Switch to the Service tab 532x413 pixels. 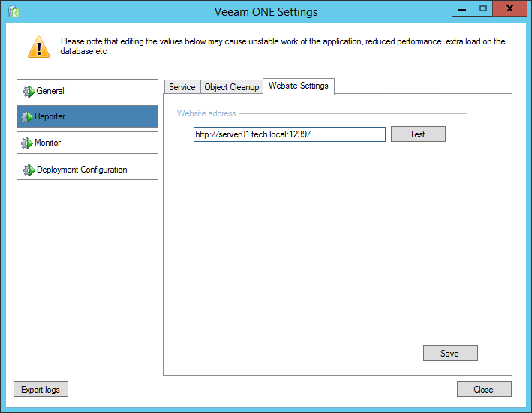click(x=182, y=87)
